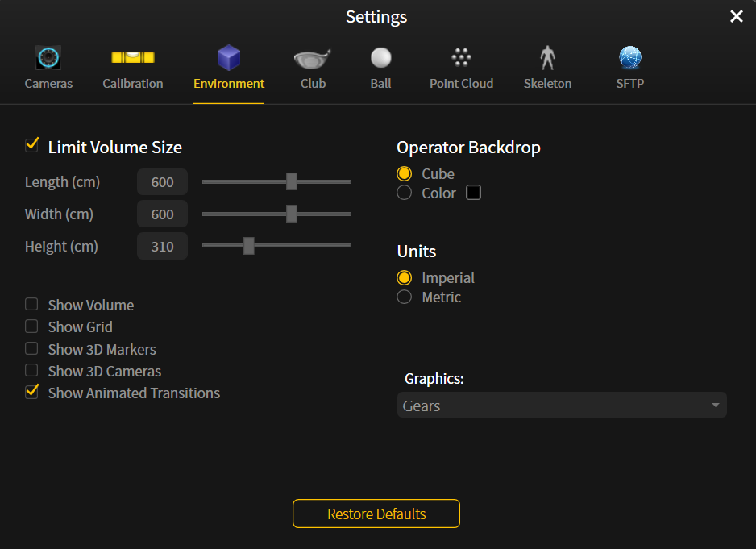Enable the Show Grid checkbox
The height and width of the screenshot is (549, 756).
(x=31, y=326)
